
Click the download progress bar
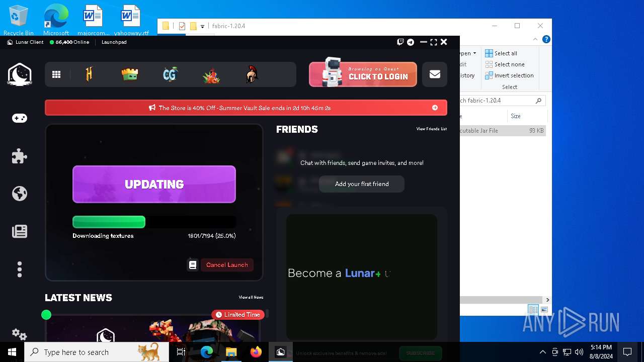point(154,222)
